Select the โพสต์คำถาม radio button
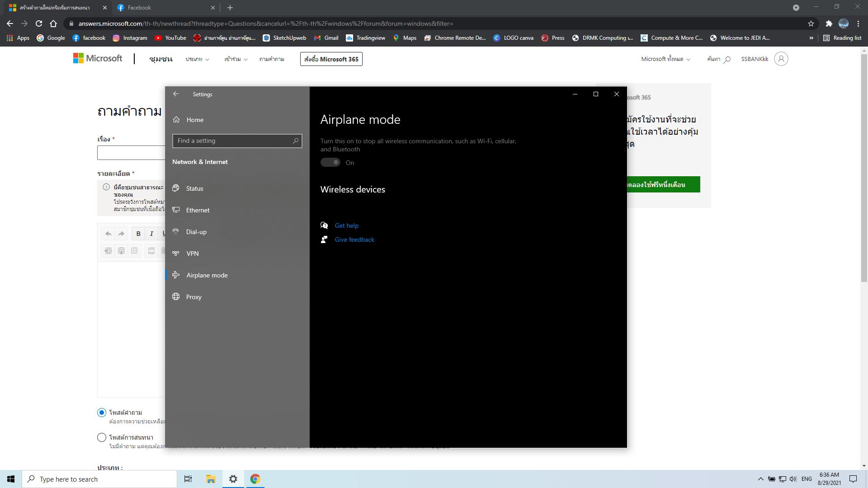This screenshot has width=868, height=488. click(102, 413)
